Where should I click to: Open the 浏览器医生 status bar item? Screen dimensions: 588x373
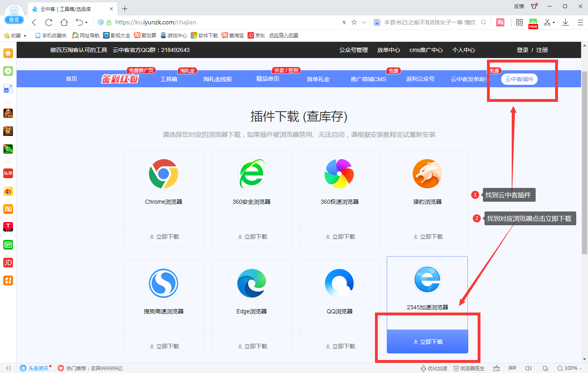tap(469, 368)
